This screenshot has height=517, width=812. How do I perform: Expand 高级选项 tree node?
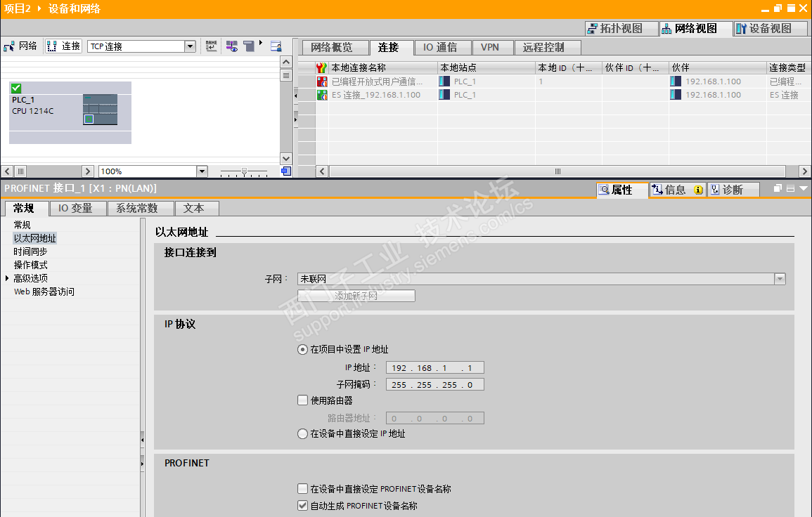coord(7,278)
